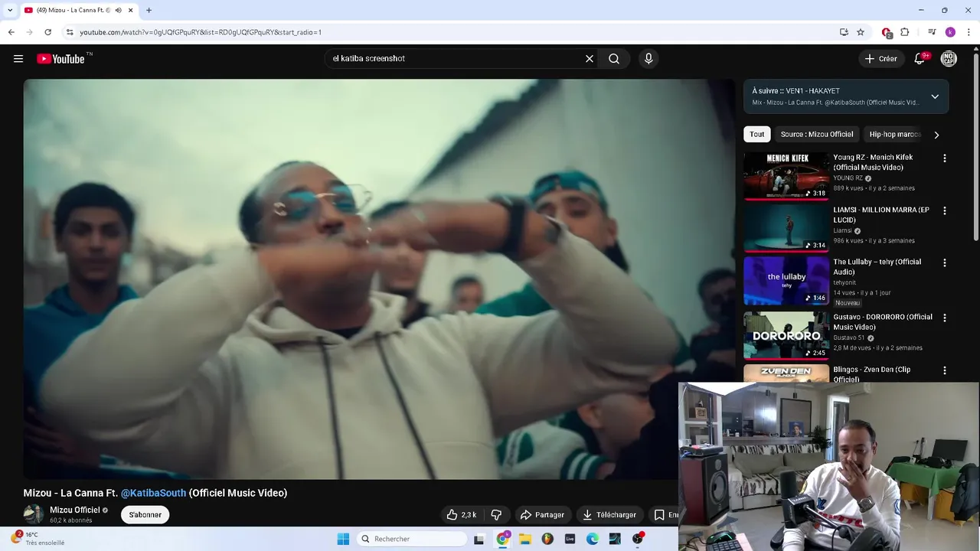Open the red extension with badge 2
This screenshot has width=980, height=551.
point(887,32)
